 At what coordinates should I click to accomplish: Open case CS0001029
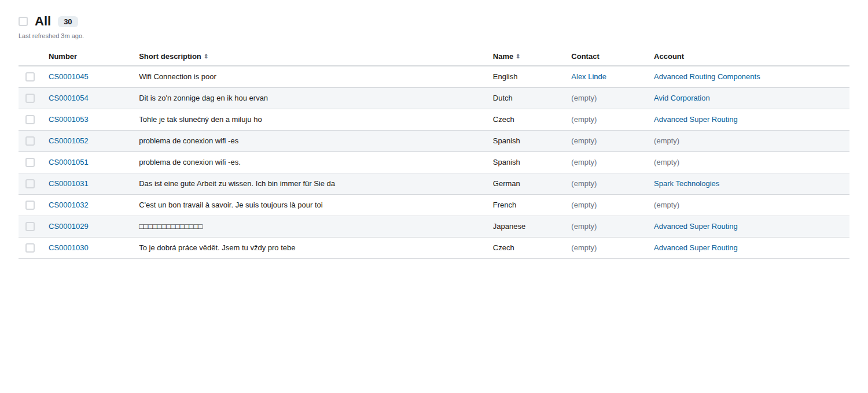pyautogui.click(x=68, y=227)
